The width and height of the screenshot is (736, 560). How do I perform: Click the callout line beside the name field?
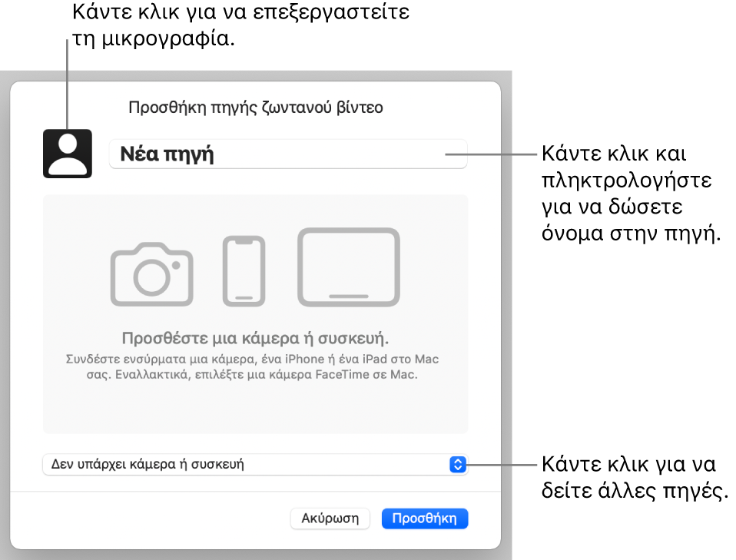click(x=496, y=154)
